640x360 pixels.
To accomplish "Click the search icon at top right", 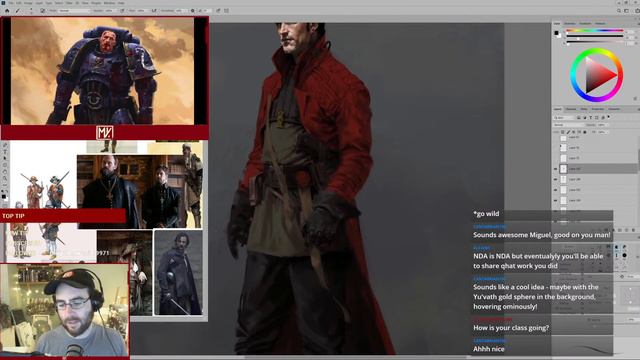I will coord(619,11).
